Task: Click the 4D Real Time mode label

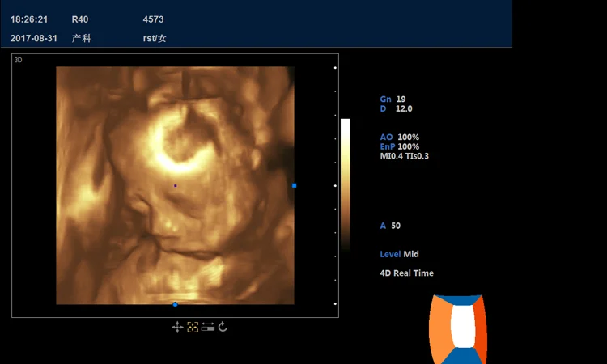Action: (406, 273)
